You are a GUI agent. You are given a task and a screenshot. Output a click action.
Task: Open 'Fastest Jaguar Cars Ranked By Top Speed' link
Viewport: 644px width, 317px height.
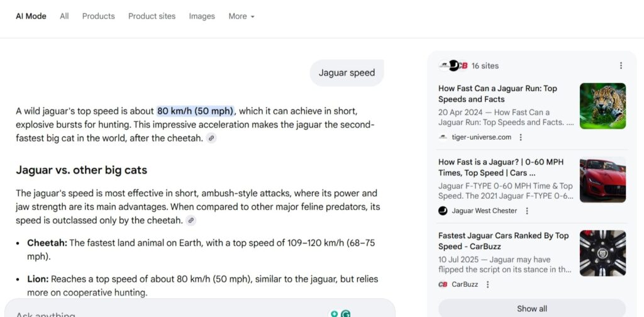tap(503, 241)
